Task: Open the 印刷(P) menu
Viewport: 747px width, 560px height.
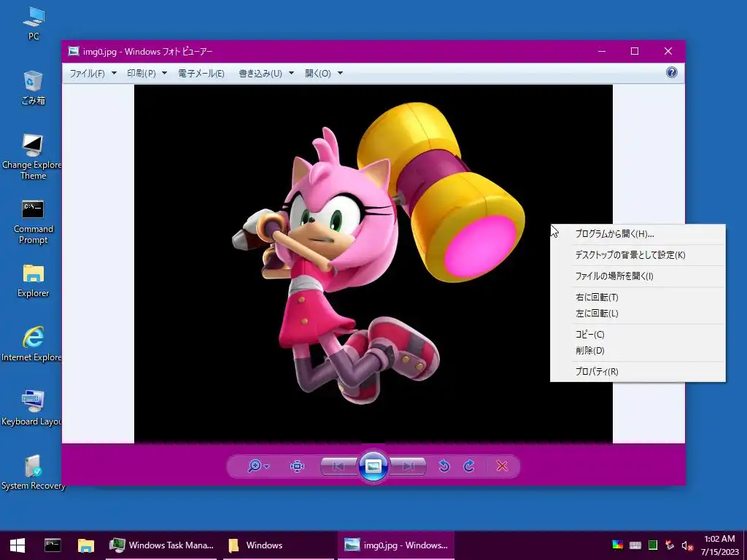Action: coord(142,74)
